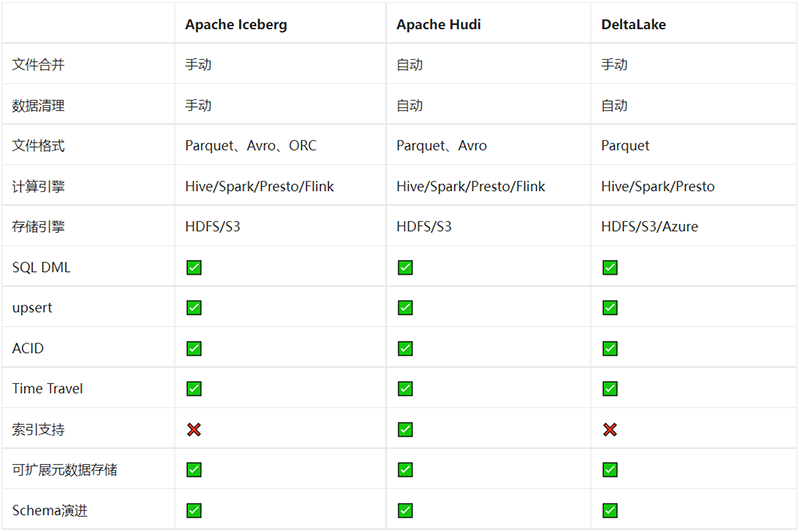Click DeltaLake Schema演进 green checkmark
The height and width of the screenshot is (532, 800).
[x=610, y=511]
